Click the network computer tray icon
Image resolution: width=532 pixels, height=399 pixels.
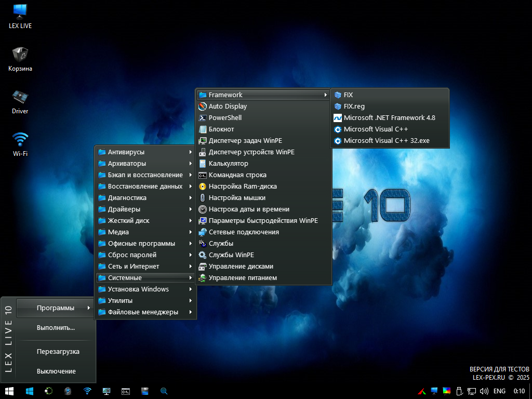click(x=472, y=391)
